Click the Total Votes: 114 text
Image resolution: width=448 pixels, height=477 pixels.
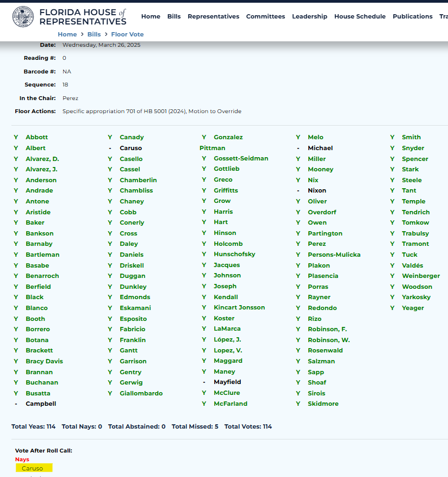pos(248,427)
